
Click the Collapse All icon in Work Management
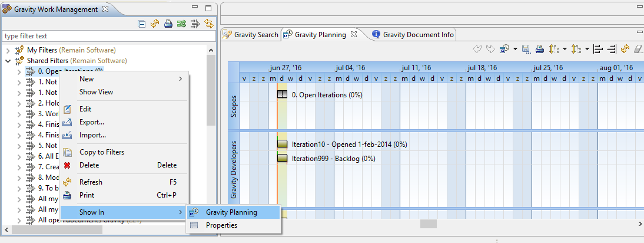click(x=142, y=24)
